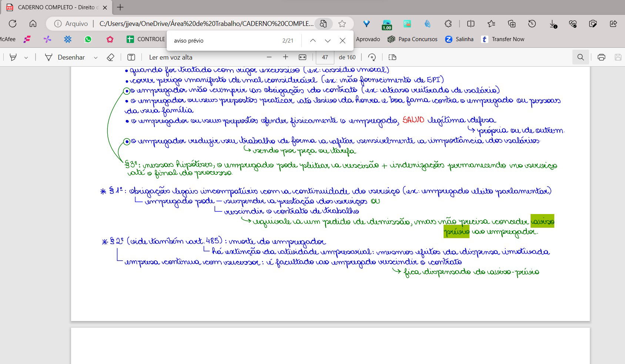Click the Eraser tool in PDF toolbar

pyautogui.click(x=110, y=57)
